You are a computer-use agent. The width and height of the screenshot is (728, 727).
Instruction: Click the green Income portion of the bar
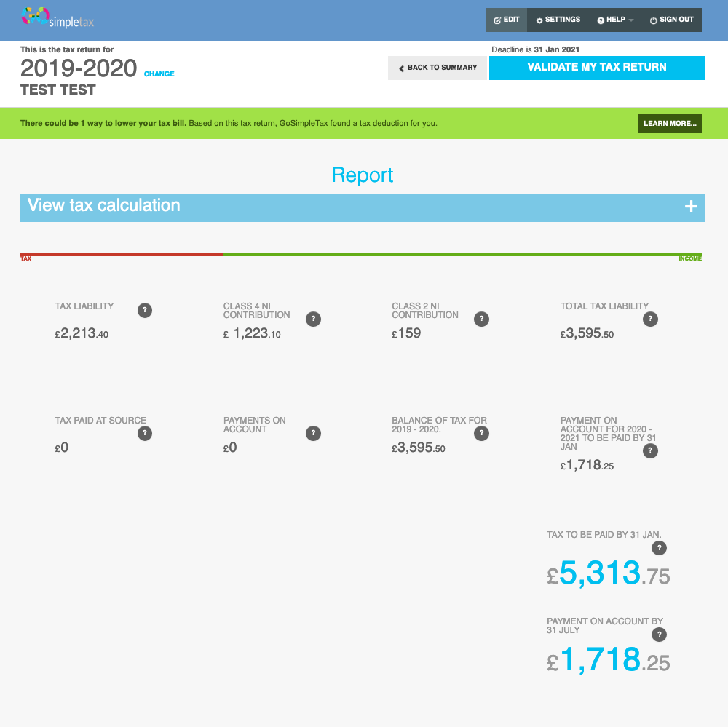pyautogui.click(x=462, y=255)
